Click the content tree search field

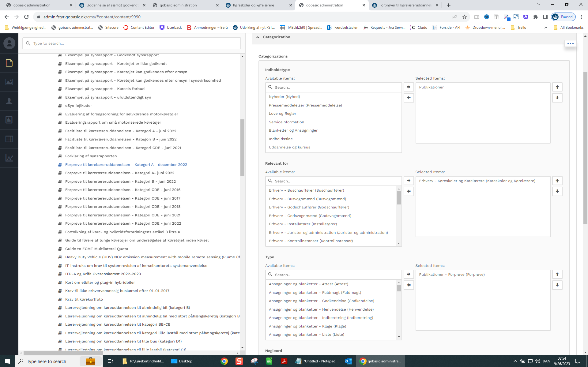pos(132,43)
